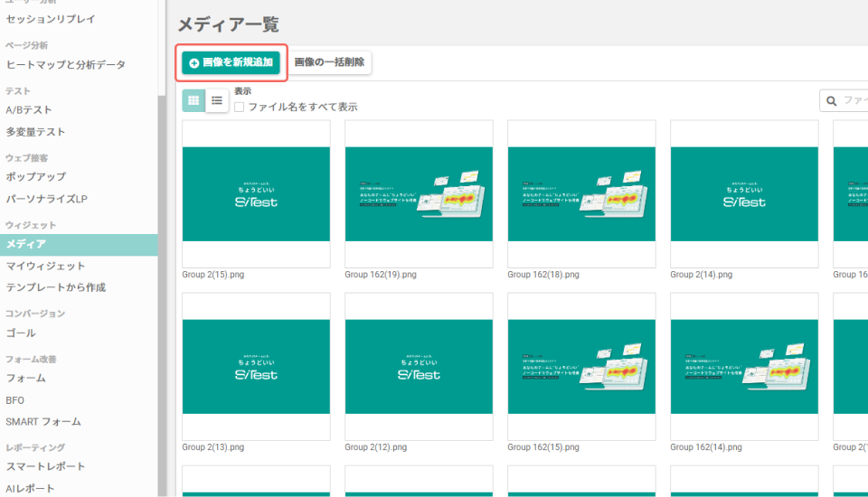The height and width of the screenshot is (497, 868).
Task: Open スマートレポート in sidebar
Action: coord(45,466)
